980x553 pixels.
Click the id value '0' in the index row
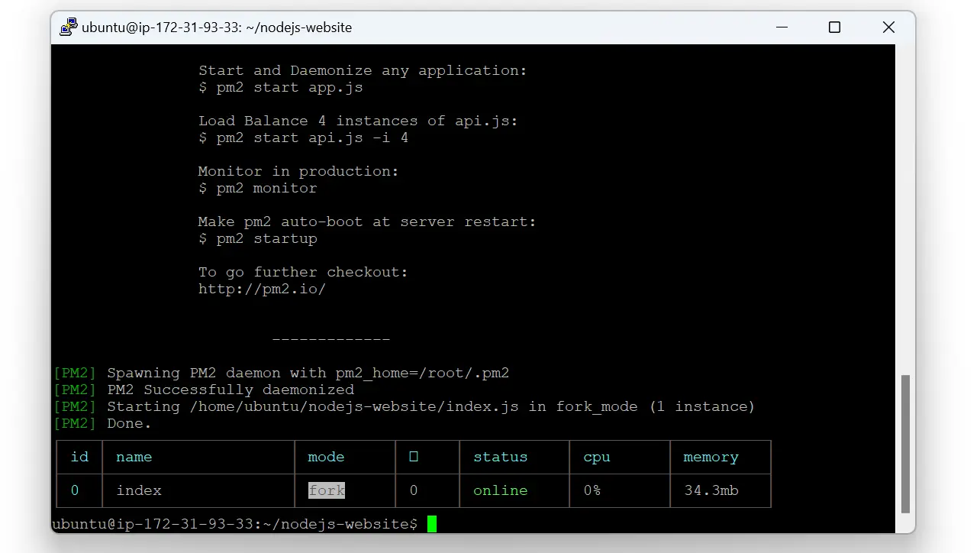point(75,490)
